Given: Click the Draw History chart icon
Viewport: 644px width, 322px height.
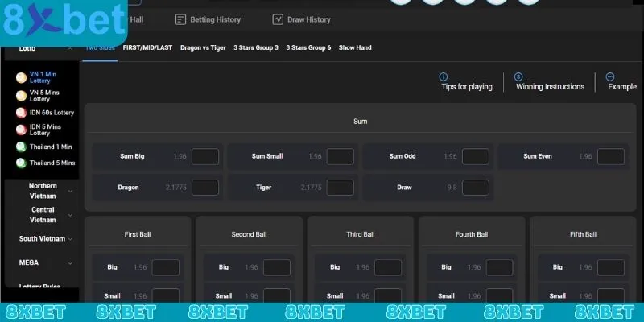Looking at the screenshot, I should (x=278, y=19).
